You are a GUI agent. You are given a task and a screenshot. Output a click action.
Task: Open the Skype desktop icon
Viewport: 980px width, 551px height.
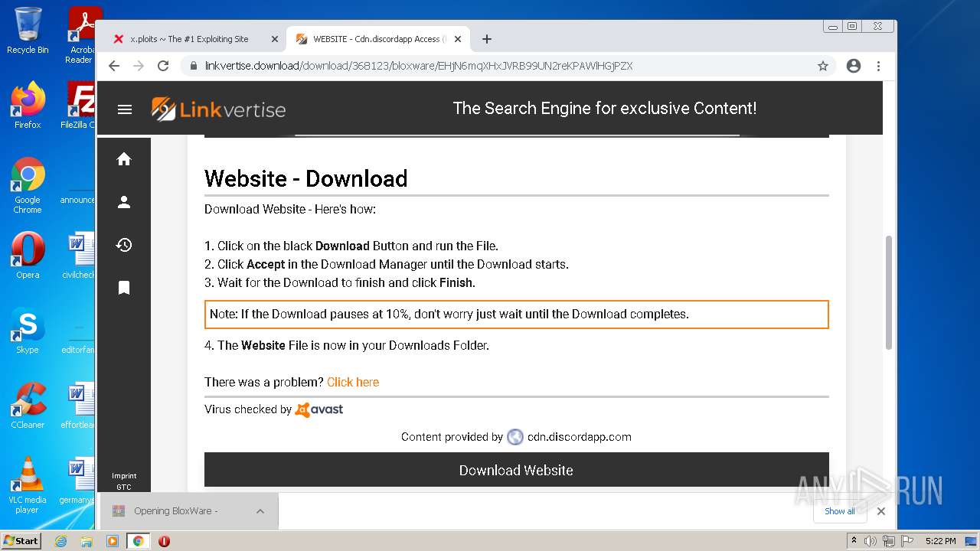click(28, 331)
